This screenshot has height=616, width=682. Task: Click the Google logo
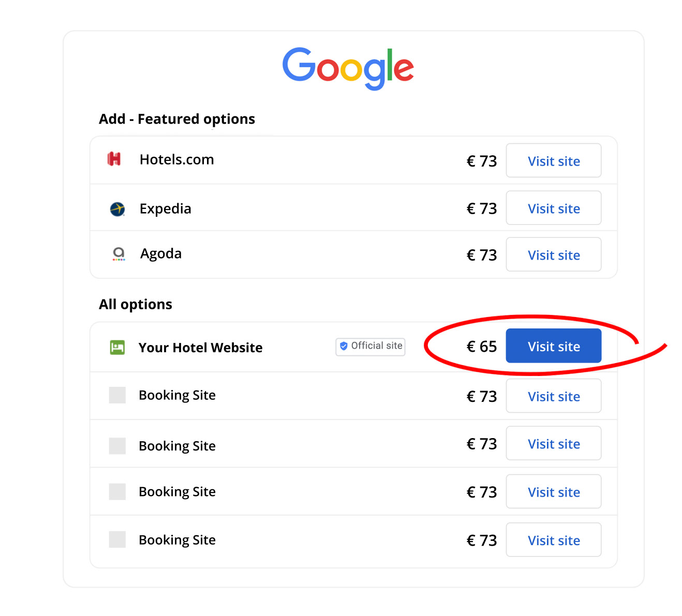tap(348, 68)
